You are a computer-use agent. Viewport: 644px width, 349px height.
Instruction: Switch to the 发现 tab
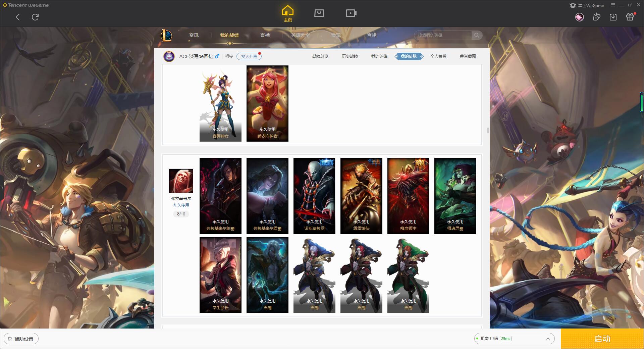tap(336, 35)
